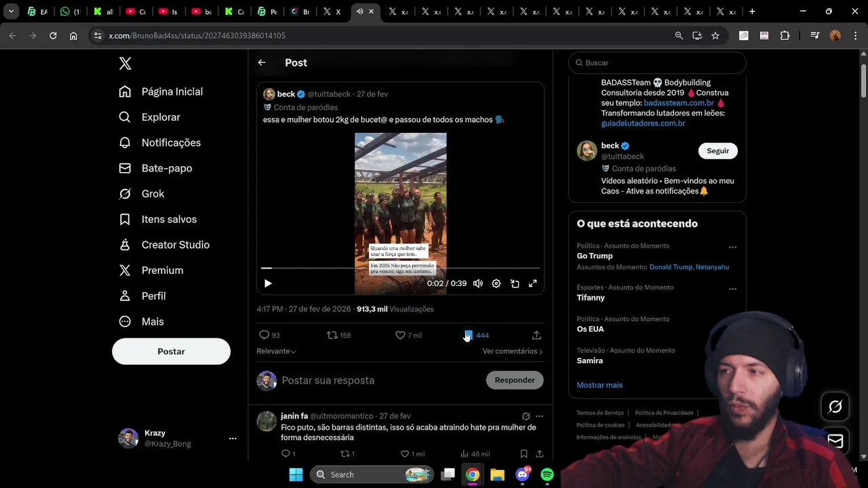868x488 pixels.
Task: Open Perfil in the sidebar
Action: click(142, 296)
